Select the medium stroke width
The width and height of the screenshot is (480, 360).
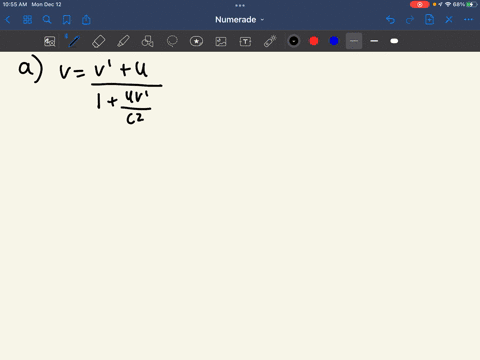pyautogui.click(x=374, y=41)
